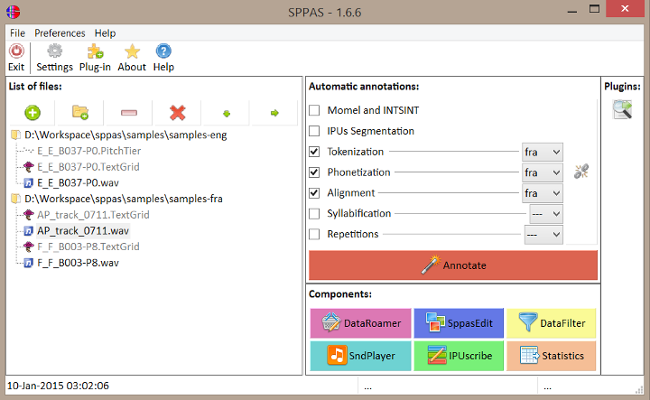The image size is (650, 400).
Task: Select F_F_B003-P8.TextGrid file name
Action: coord(88,247)
